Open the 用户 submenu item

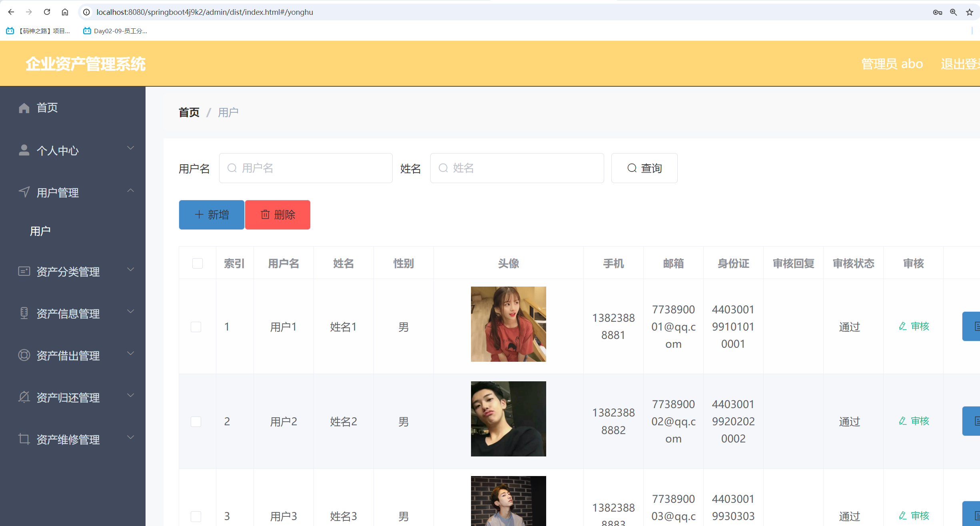click(40, 231)
